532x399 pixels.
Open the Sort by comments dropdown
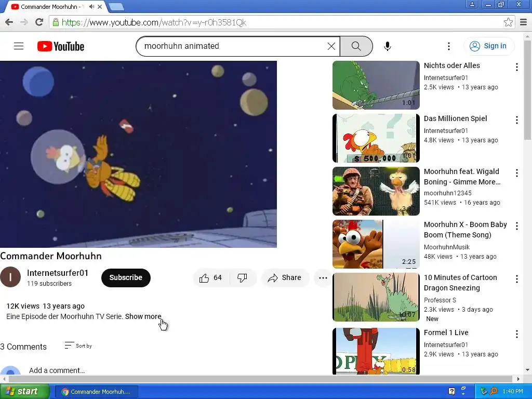[78, 345]
